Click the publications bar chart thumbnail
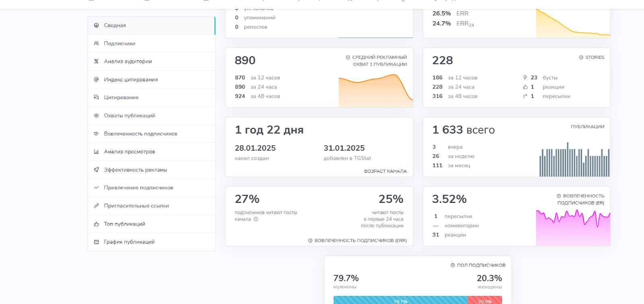Screen dimensions: 644x304 click(574, 159)
